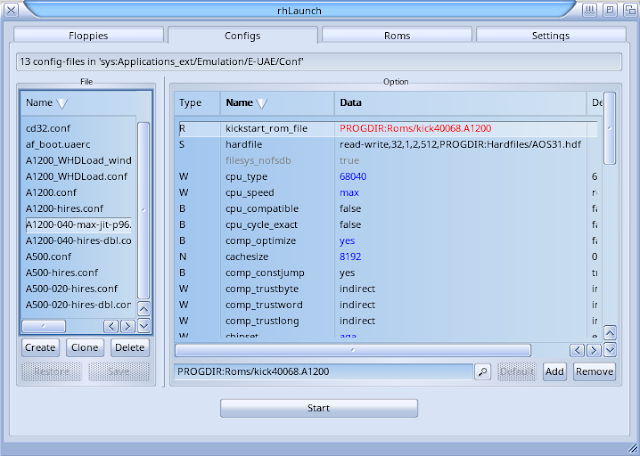Click the Option list scroll up arrow
Viewport: 640px width, 456px height.
[x=610, y=333]
